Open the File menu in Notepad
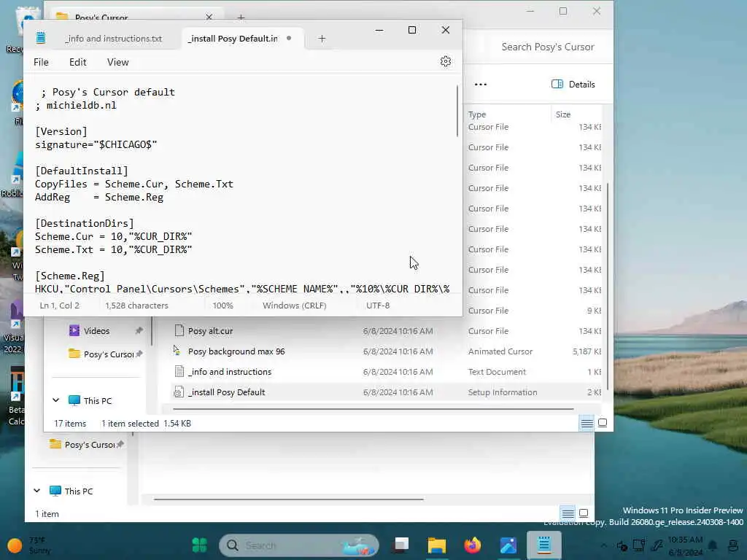The height and width of the screenshot is (560, 747). [41, 63]
